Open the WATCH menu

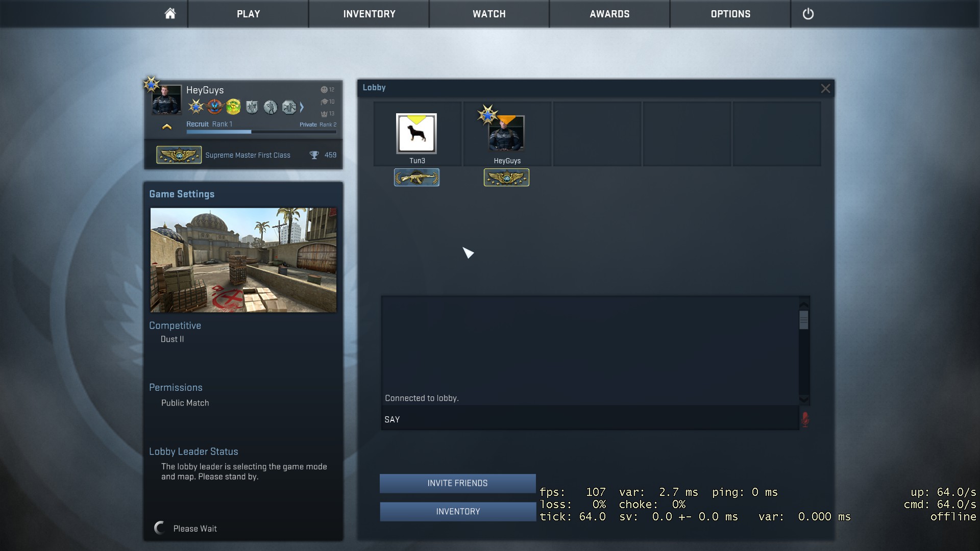coord(488,14)
